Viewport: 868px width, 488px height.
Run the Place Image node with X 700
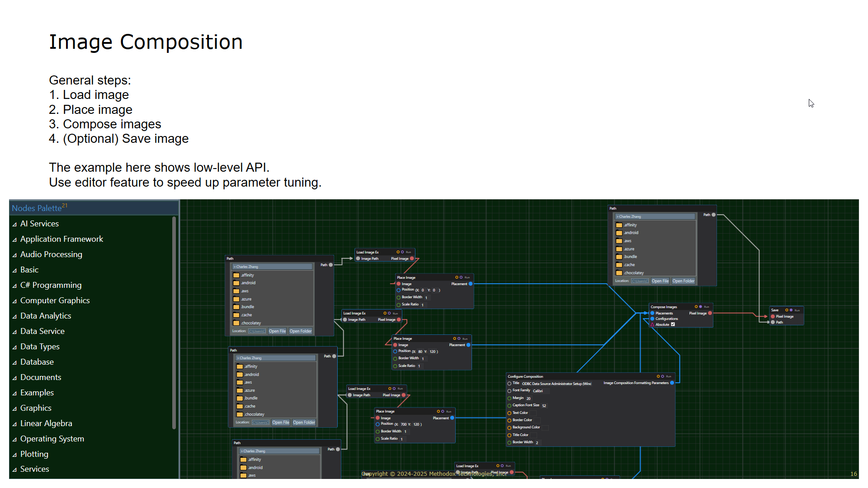click(x=449, y=412)
